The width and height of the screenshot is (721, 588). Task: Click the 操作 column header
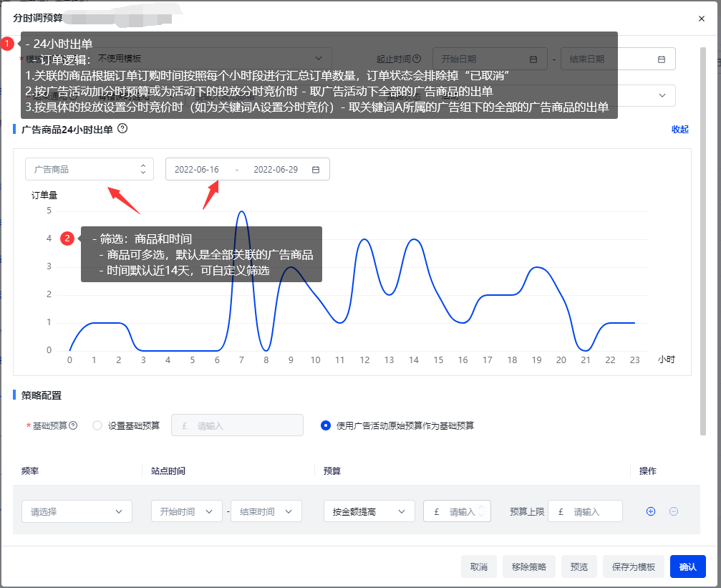[647, 471]
